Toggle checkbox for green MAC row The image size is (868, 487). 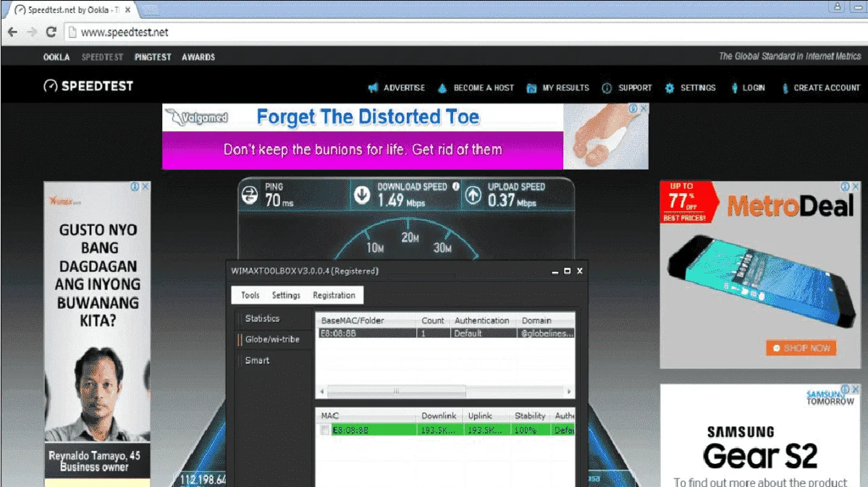[325, 430]
